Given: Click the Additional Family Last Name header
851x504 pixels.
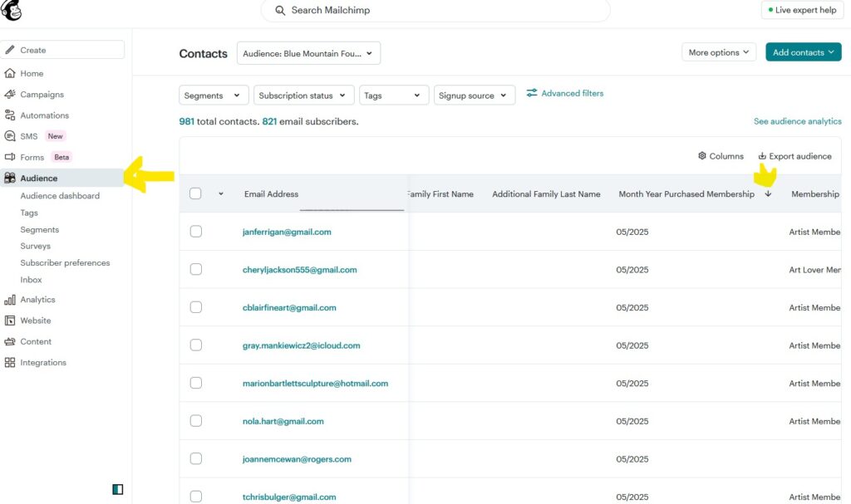Looking at the screenshot, I should tap(546, 193).
